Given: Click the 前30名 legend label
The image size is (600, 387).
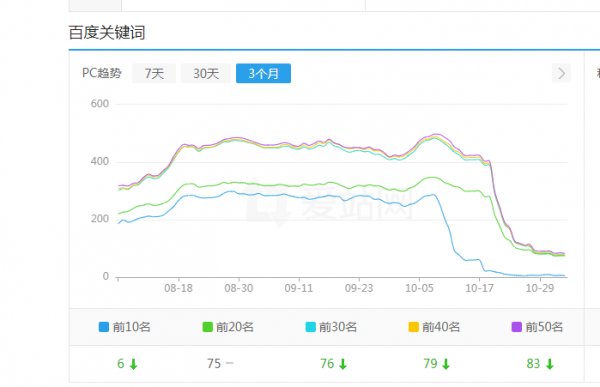Looking at the screenshot, I should pyautogui.click(x=338, y=327).
